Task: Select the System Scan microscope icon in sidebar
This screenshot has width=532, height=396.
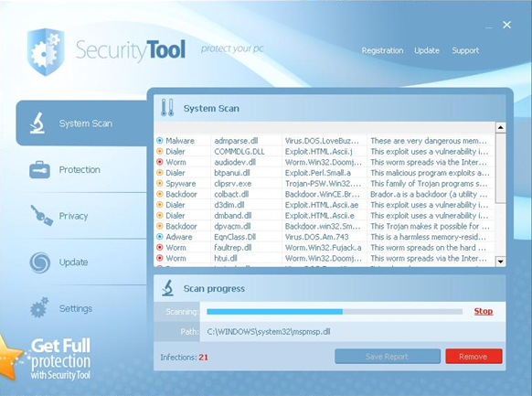Action: tap(37, 123)
